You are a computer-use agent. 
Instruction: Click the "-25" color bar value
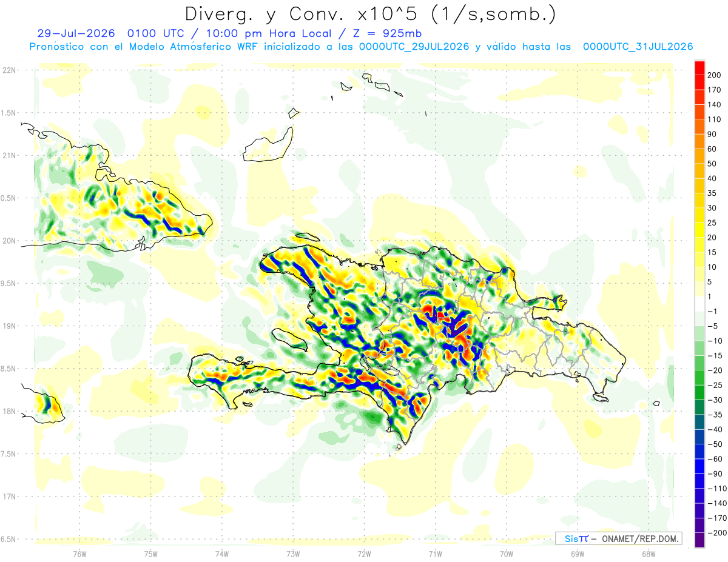tap(715, 385)
